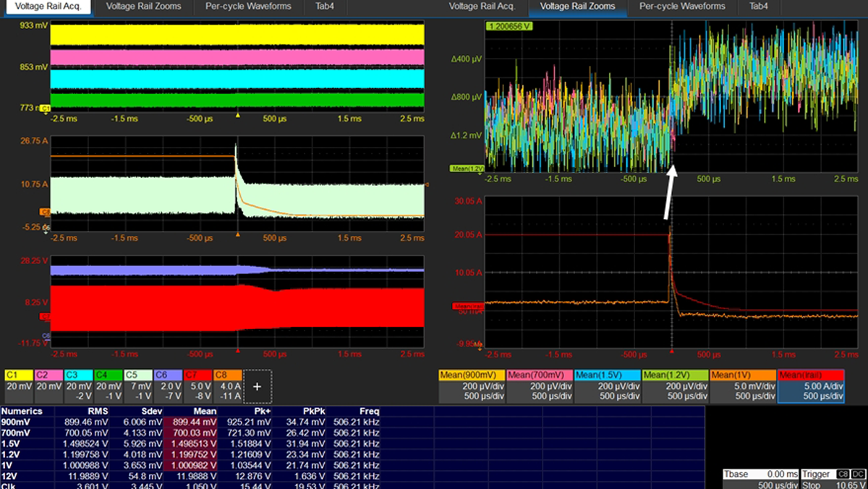The width and height of the screenshot is (868, 489).
Task: Click the Numerics table header cell
Action: point(22,411)
